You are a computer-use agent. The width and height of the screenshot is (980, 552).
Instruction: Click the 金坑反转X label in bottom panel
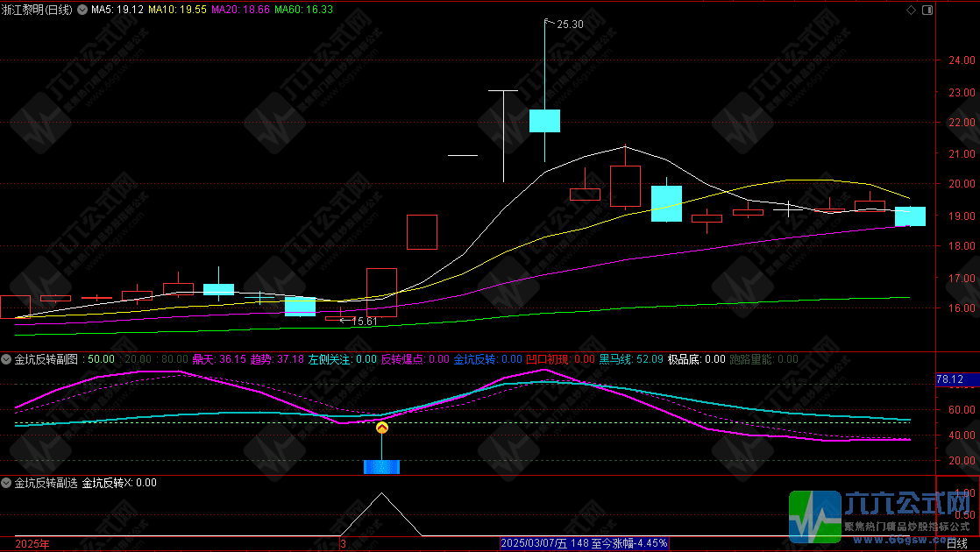(x=119, y=483)
